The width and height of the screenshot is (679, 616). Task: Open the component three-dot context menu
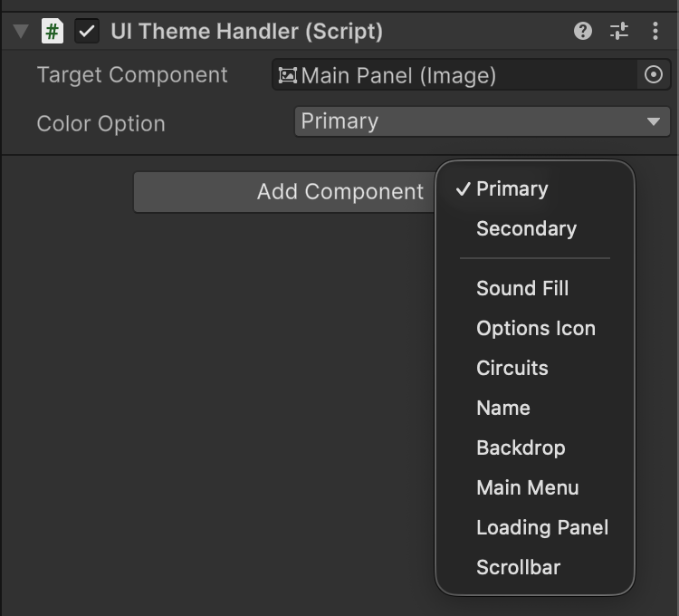pyautogui.click(x=655, y=32)
